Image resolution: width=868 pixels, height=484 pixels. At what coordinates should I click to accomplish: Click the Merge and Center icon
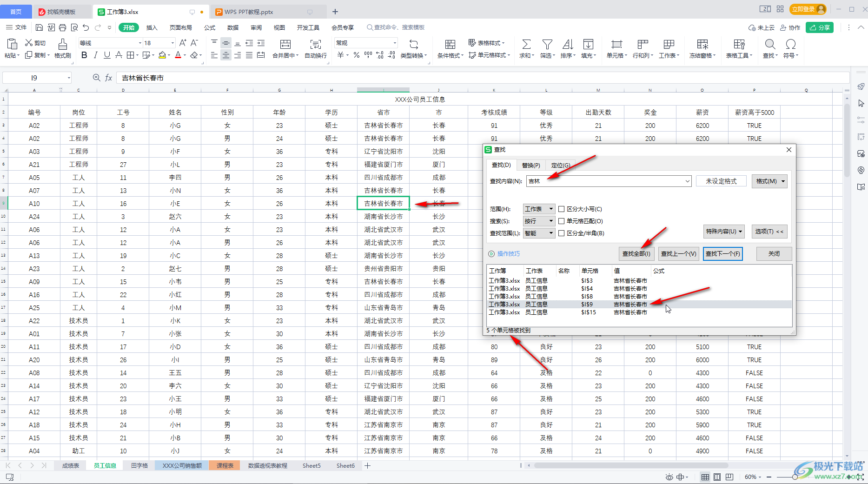[285, 44]
